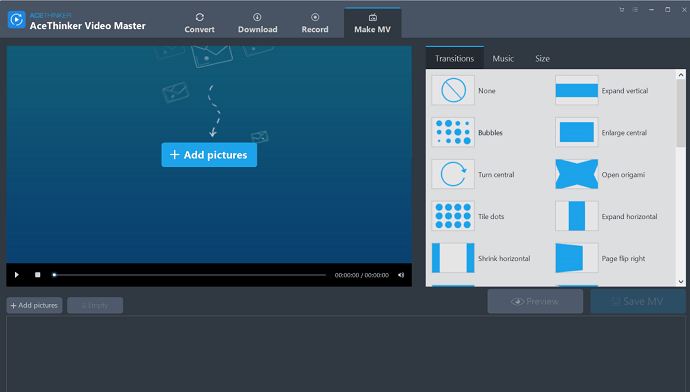
Task: Click the Shrink horizontal label text
Action: tap(504, 258)
